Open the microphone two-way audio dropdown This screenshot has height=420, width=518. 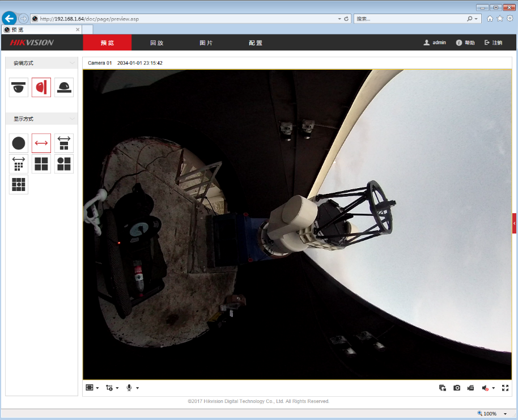coord(137,388)
